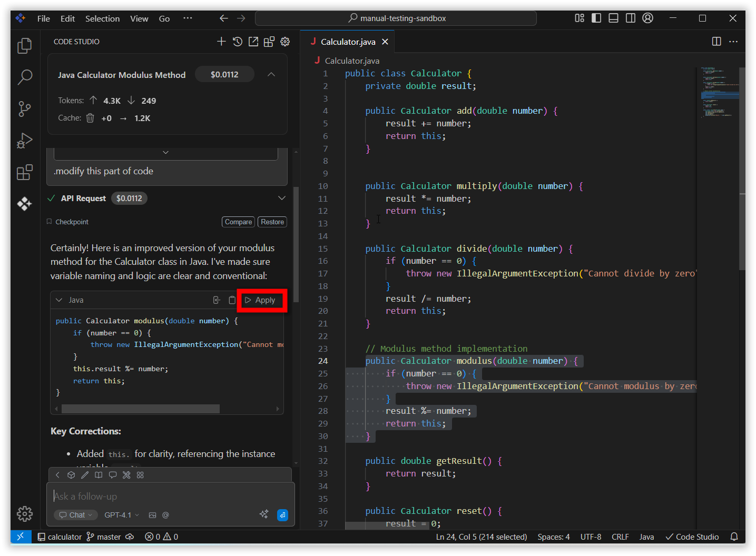Go forward with the navigation right arrow
The width and height of the screenshot is (756, 556).
(x=241, y=18)
